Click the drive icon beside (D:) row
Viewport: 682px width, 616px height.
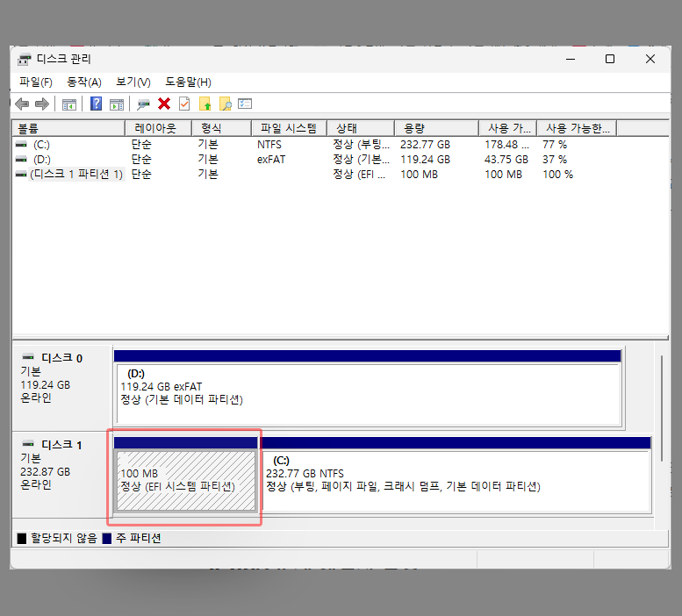(x=21, y=160)
